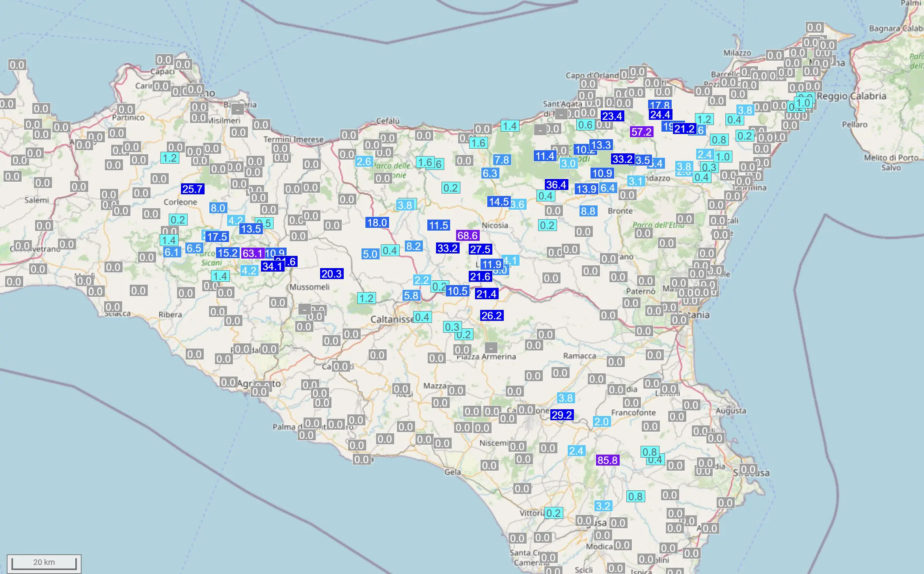The image size is (924, 574).
Task: Select the 13.5 blue station label
Action: pos(251,229)
